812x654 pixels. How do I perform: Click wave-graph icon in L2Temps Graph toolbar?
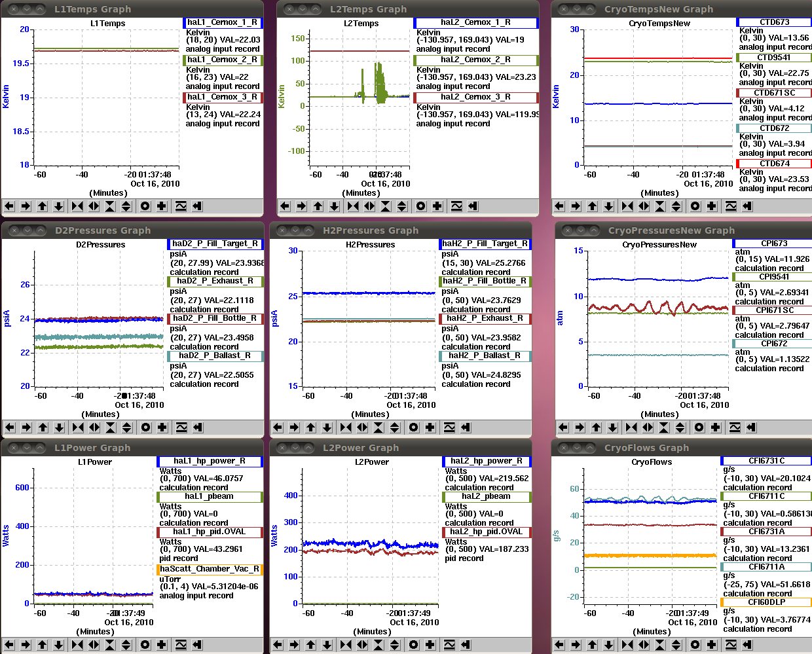(456, 206)
